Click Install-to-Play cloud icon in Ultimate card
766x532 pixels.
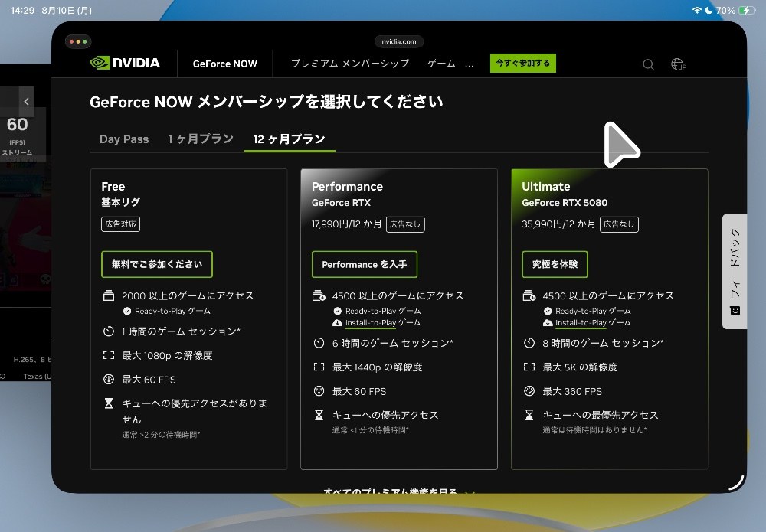pyautogui.click(x=548, y=322)
